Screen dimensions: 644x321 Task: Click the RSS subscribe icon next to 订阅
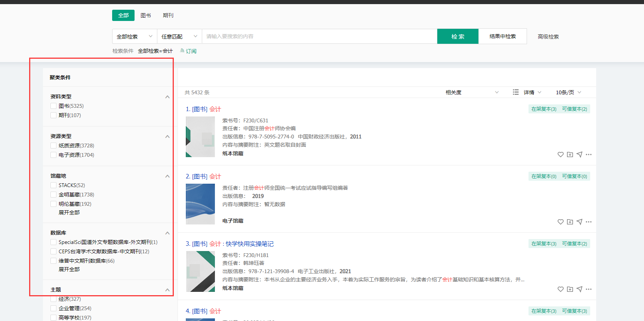pyautogui.click(x=182, y=51)
